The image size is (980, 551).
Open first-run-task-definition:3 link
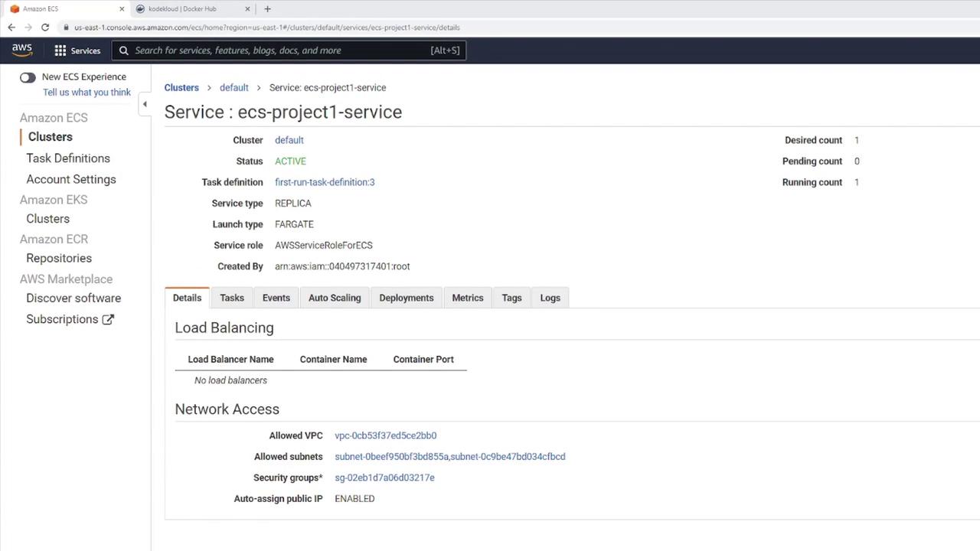coord(325,182)
